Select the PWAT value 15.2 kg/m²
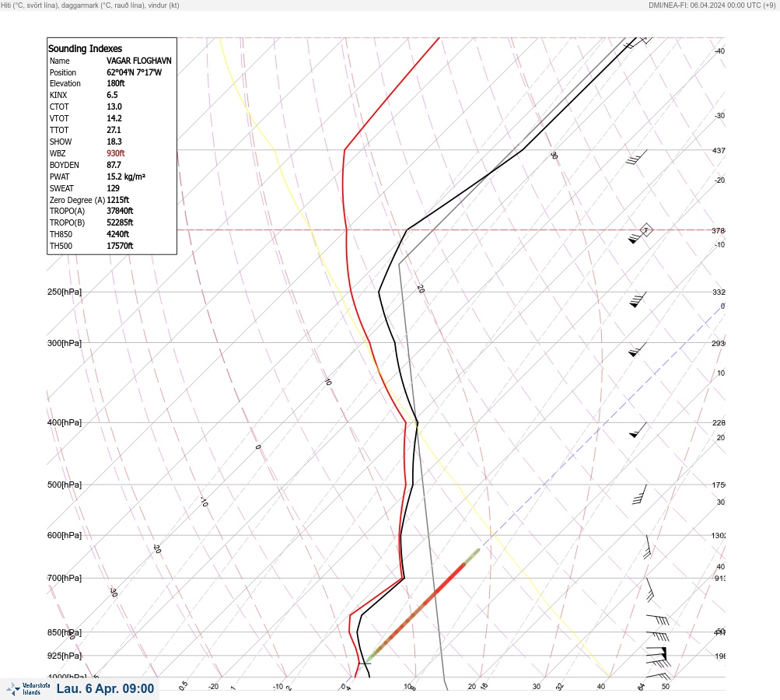Image resolution: width=780 pixels, height=700 pixels. [126, 177]
